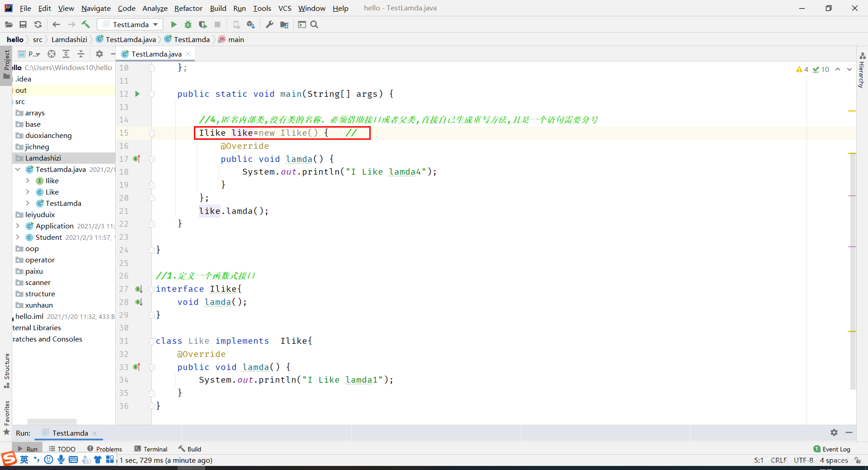Click the src breadcrumb
868x470 pixels.
(x=38, y=39)
